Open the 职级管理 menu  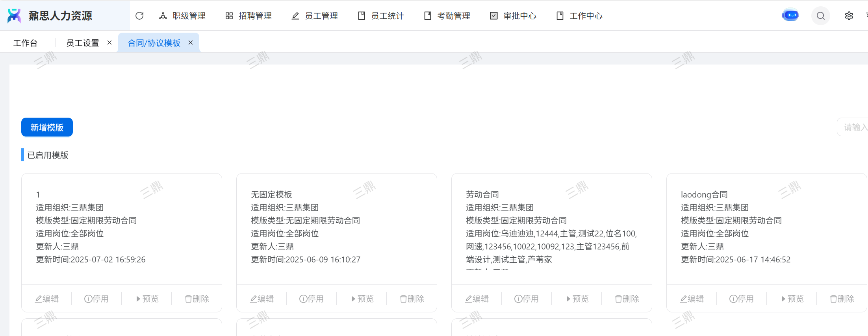[182, 16]
